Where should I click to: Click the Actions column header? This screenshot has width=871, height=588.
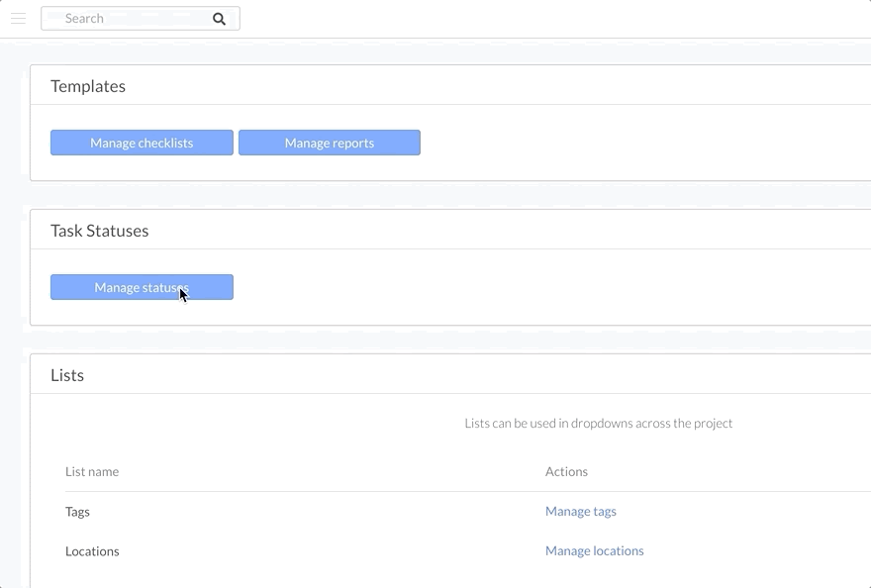[x=566, y=472]
